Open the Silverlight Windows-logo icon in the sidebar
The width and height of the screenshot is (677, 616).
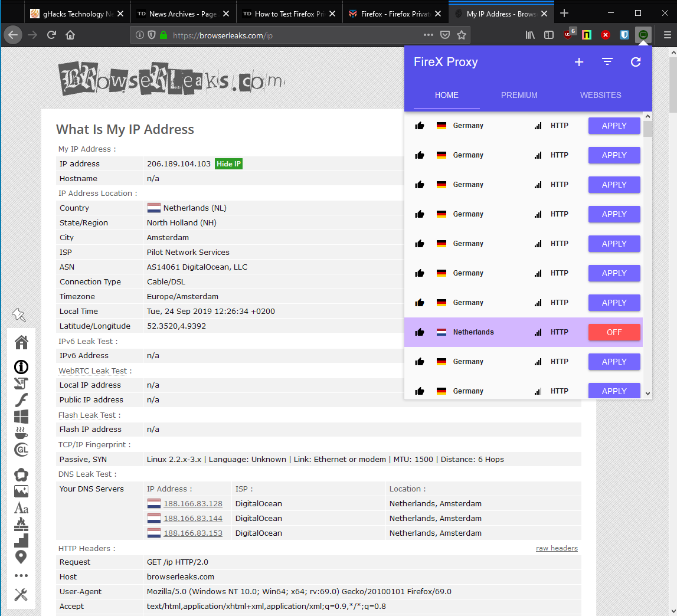(x=21, y=417)
